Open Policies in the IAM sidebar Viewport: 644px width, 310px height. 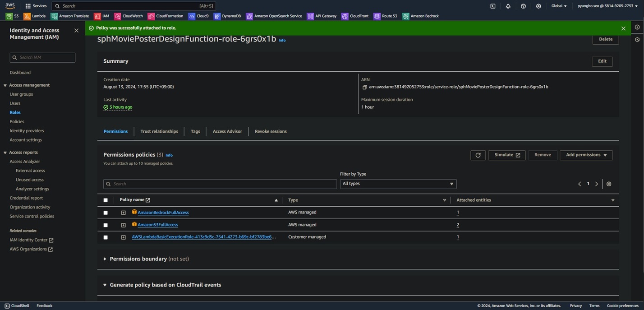click(x=17, y=122)
